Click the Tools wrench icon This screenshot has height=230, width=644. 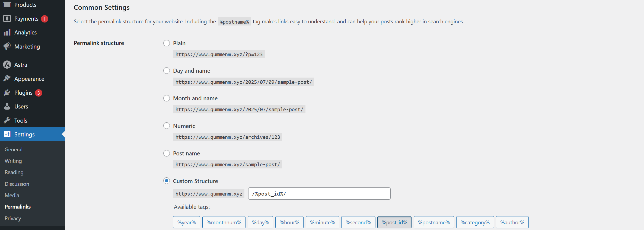pos(7,120)
